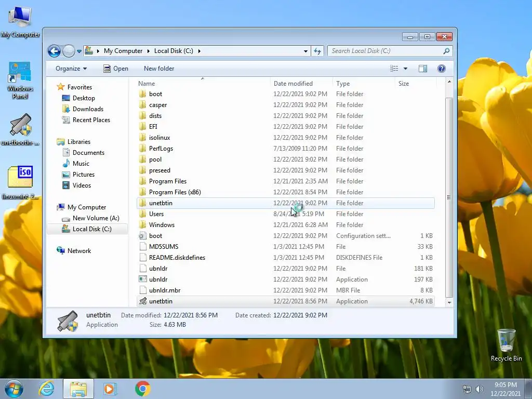Open the Windows Start button
This screenshot has height=399, width=532.
coord(14,389)
